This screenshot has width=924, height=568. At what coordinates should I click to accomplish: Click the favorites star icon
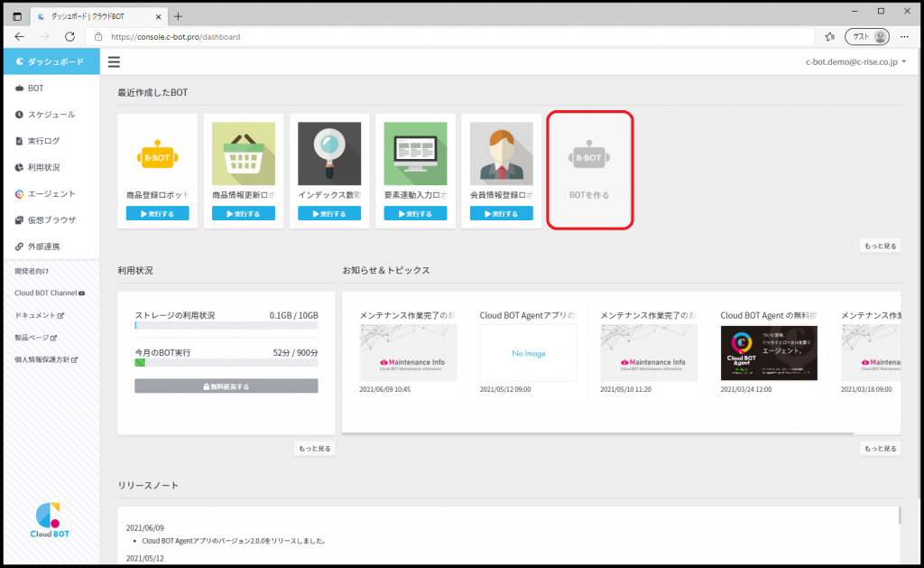(x=830, y=36)
